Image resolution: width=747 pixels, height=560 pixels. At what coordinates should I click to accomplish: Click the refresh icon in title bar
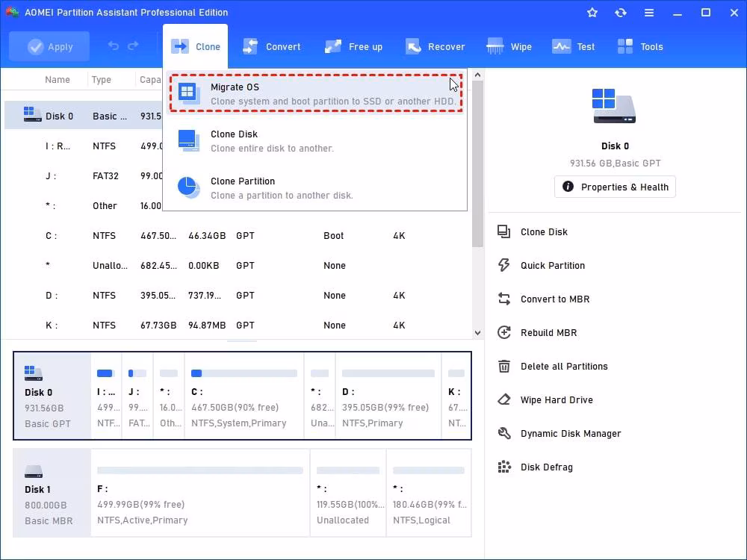620,13
